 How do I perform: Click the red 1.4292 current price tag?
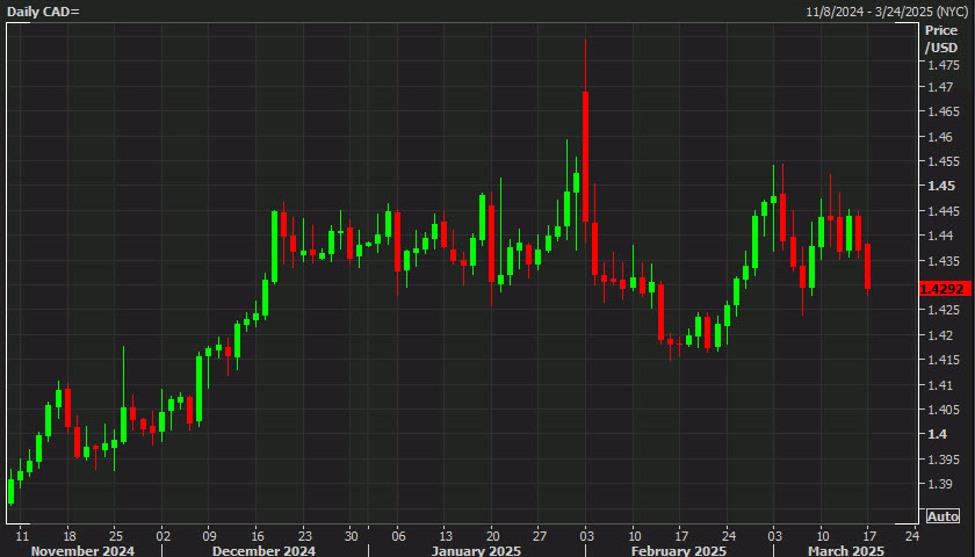tap(944, 288)
